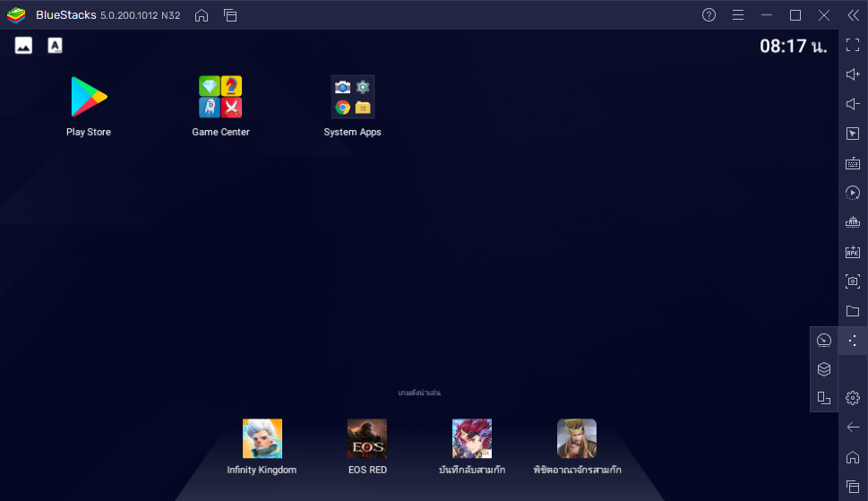This screenshot has height=501, width=868.
Task: Launch EOS RED game
Action: coord(367,438)
